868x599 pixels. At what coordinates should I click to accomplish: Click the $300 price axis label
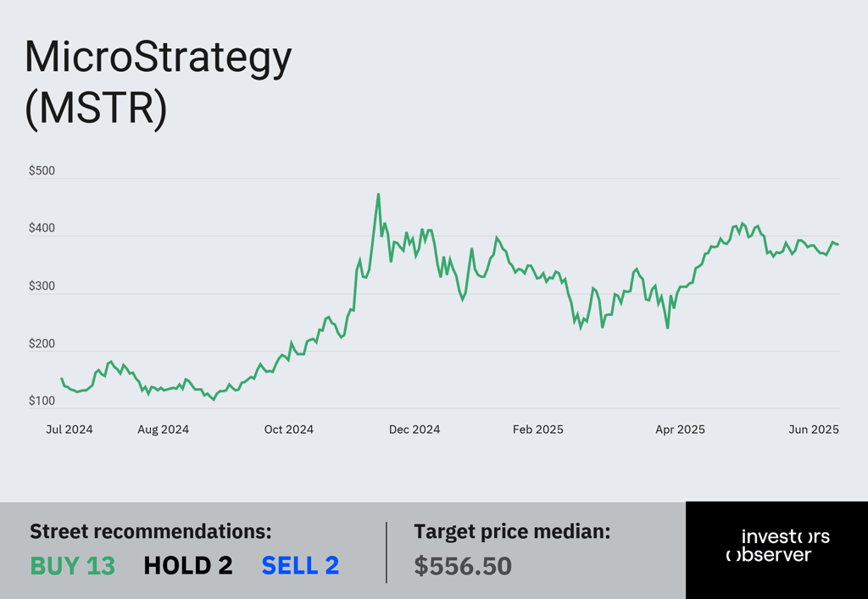click(42, 286)
